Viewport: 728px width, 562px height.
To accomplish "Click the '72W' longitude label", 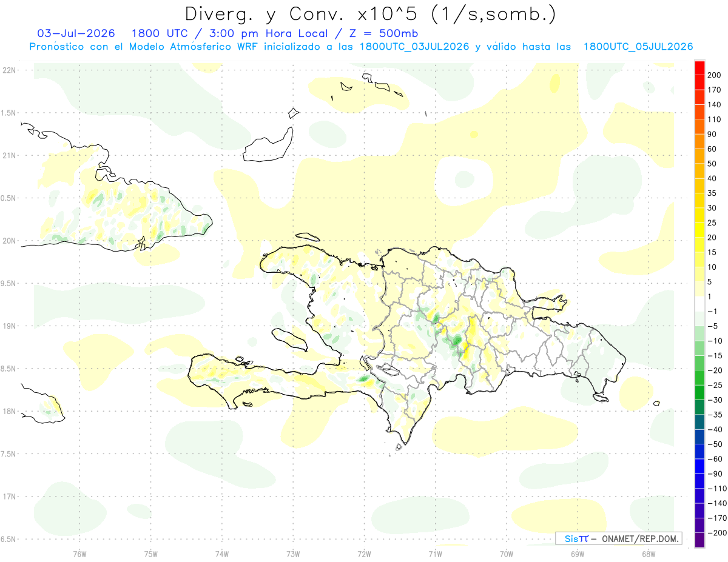I will pos(364,554).
